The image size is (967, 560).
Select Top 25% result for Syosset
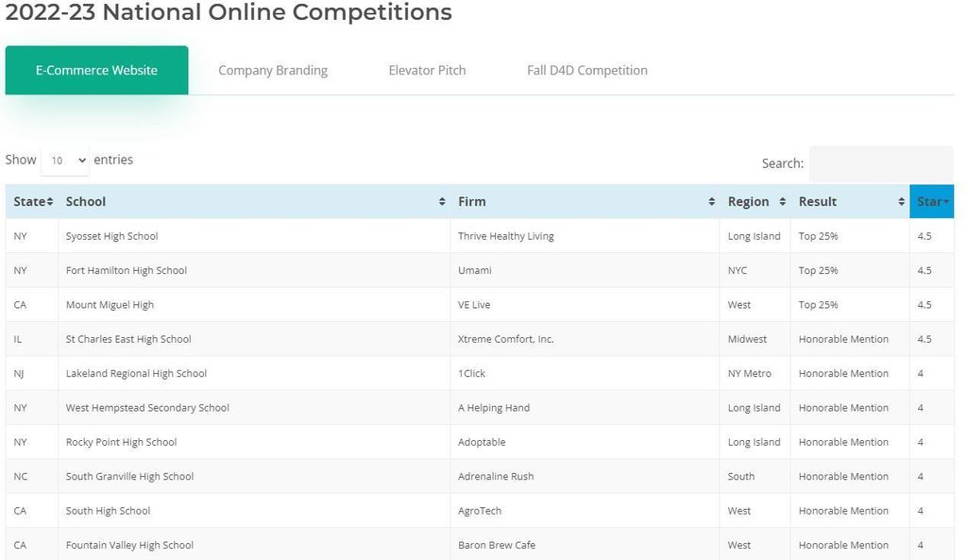tap(850, 236)
